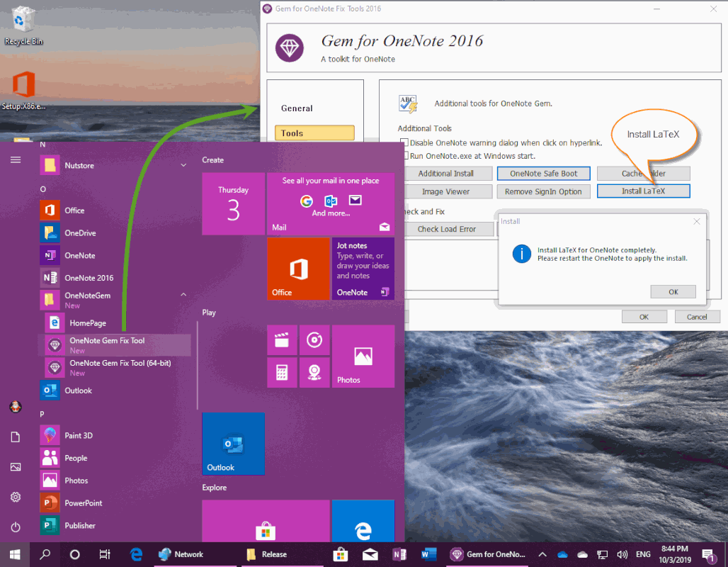Open the OneNote Jot notes tile
Image resolution: width=728 pixels, height=567 pixels.
click(x=363, y=269)
